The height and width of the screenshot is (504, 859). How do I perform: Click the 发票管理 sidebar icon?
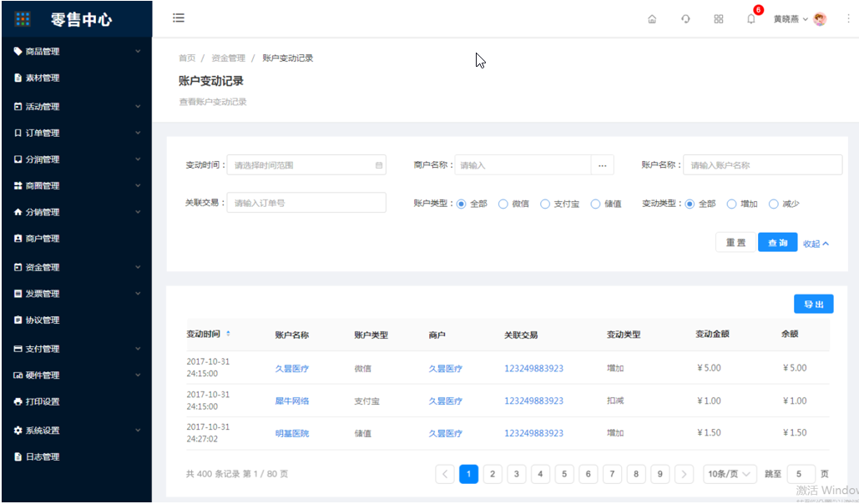[x=18, y=294]
